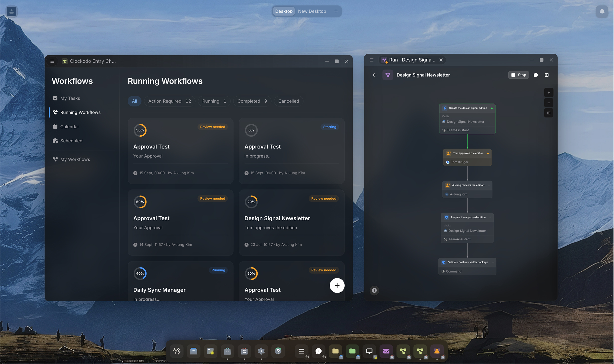The image size is (614, 364).
Task: Open the user profile icon top left
Action: click(x=11, y=11)
